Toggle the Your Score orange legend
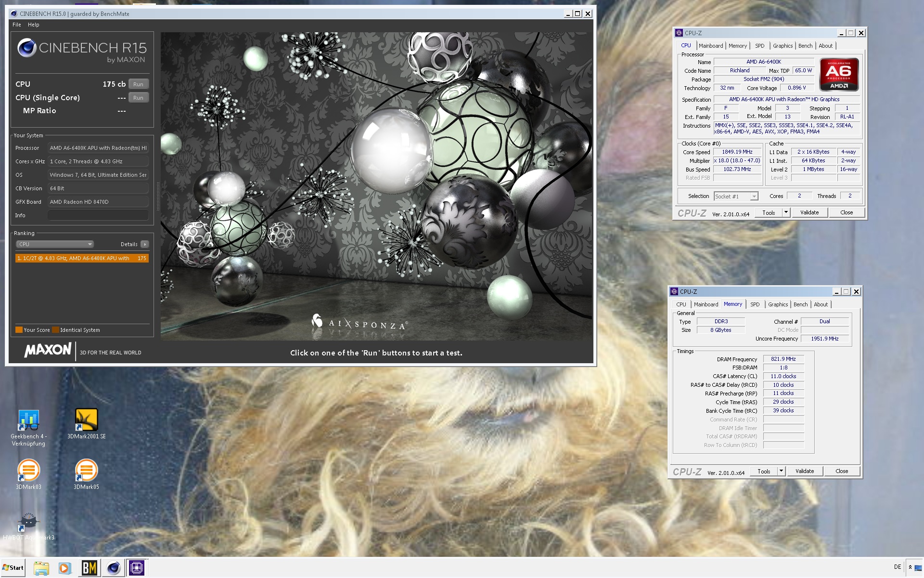The image size is (924, 578). tap(19, 330)
